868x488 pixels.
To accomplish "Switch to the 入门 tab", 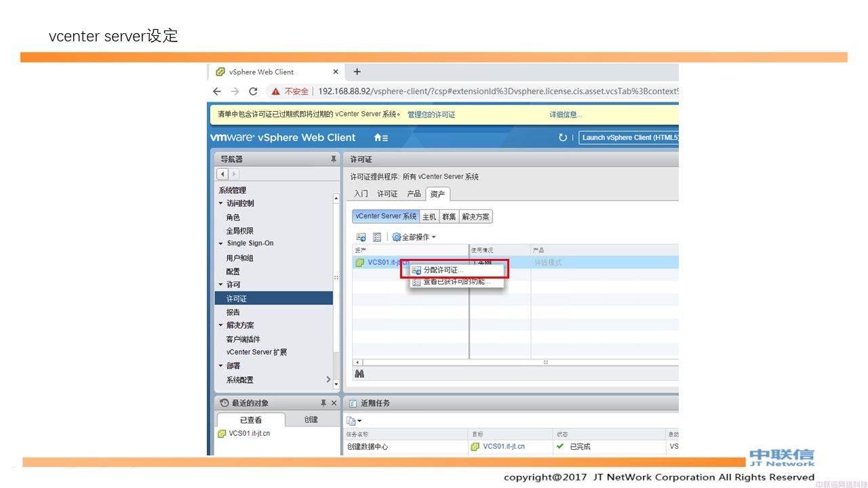I will 361,194.
